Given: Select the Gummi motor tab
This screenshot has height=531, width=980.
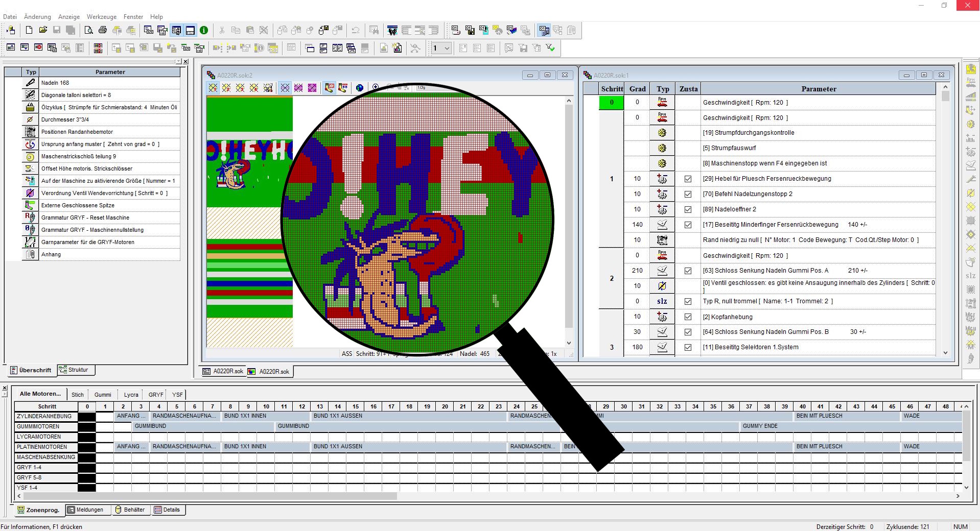Looking at the screenshot, I should pyautogui.click(x=102, y=395).
